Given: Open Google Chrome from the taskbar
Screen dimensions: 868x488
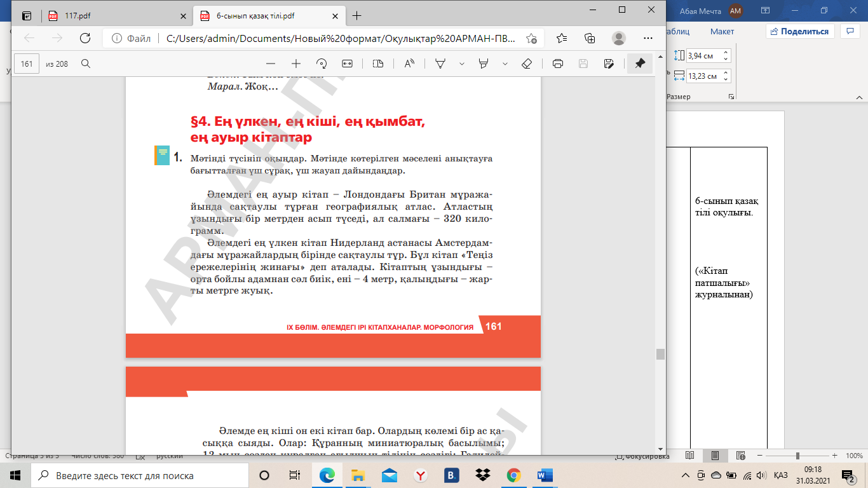Looking at the screenshot, I should click(514, 475).
